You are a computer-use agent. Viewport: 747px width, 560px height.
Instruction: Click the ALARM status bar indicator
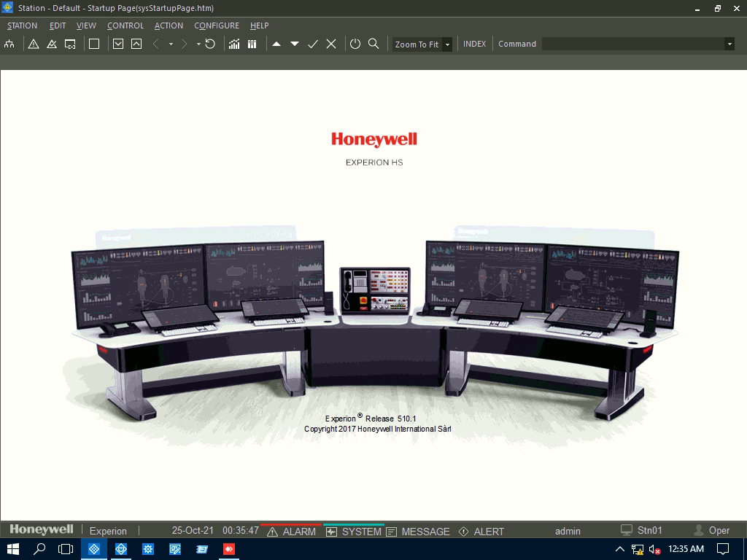tap(291, 532)
